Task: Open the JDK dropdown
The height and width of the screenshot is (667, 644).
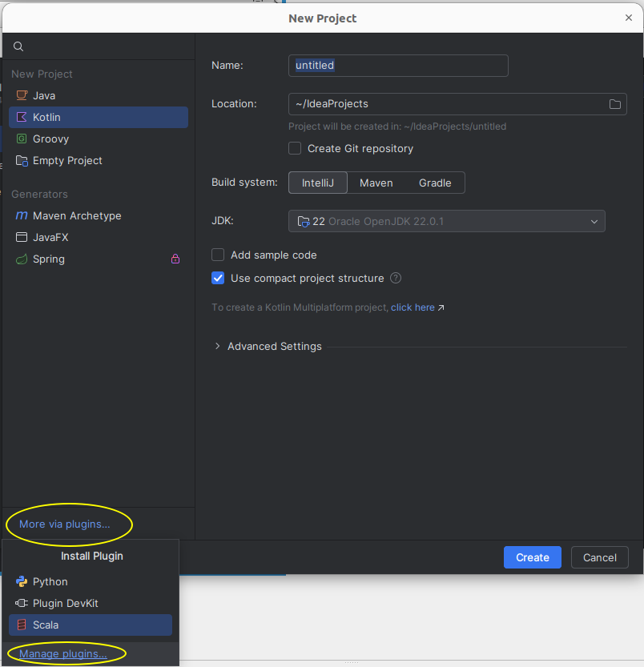Action: tap(446, 221)
